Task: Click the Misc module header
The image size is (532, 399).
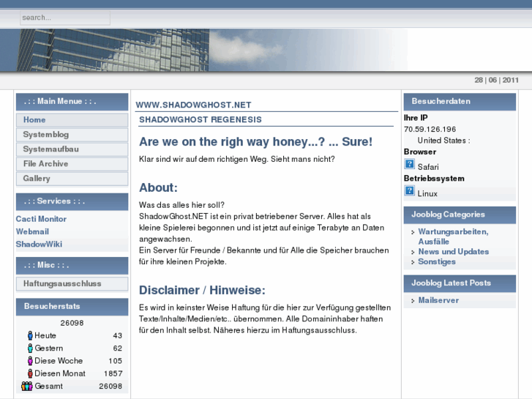Action: point(72,266)
